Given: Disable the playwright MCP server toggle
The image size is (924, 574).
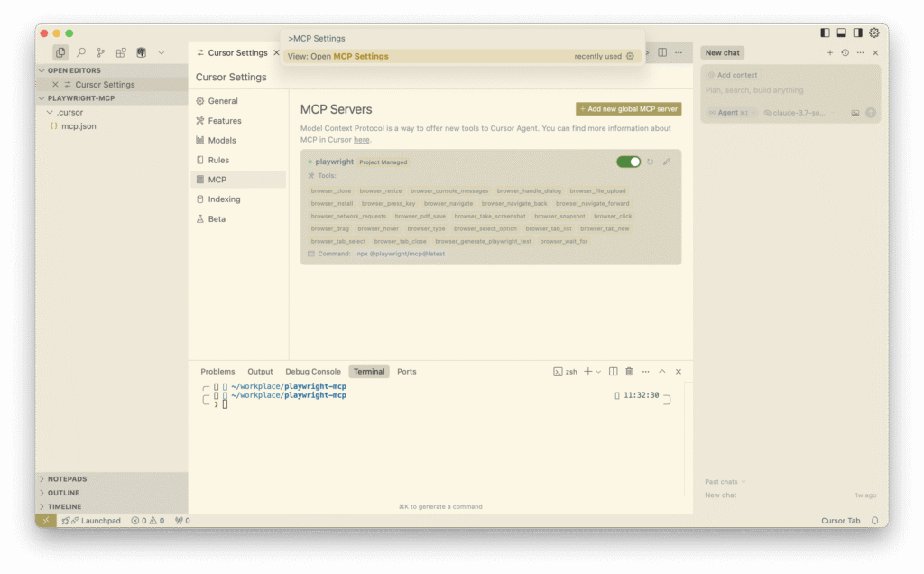Looking at the screenshot, I should pyautogui.click(x=628, y=162).
